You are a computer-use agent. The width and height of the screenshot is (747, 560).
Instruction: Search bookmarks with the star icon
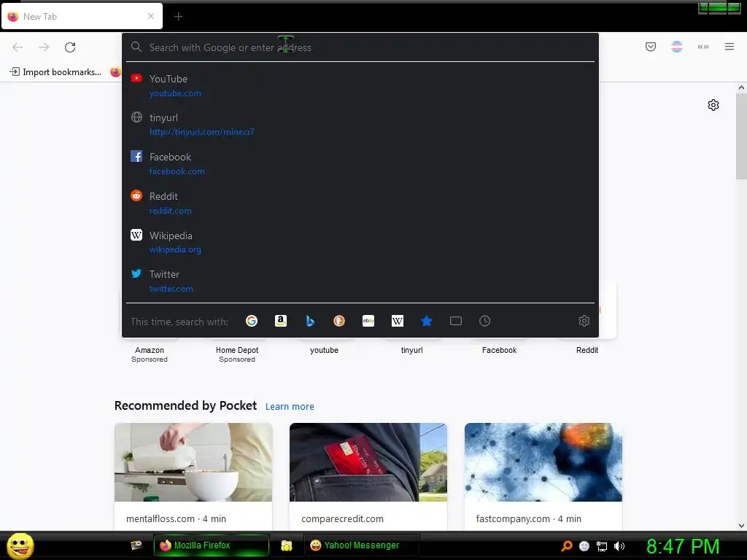(426, 321)
